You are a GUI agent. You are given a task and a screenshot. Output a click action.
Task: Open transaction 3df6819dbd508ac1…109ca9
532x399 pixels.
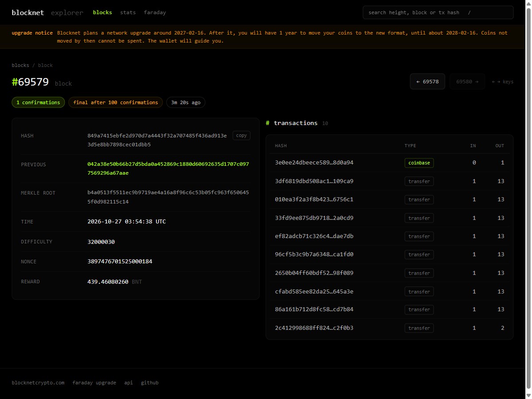(314, 181)
